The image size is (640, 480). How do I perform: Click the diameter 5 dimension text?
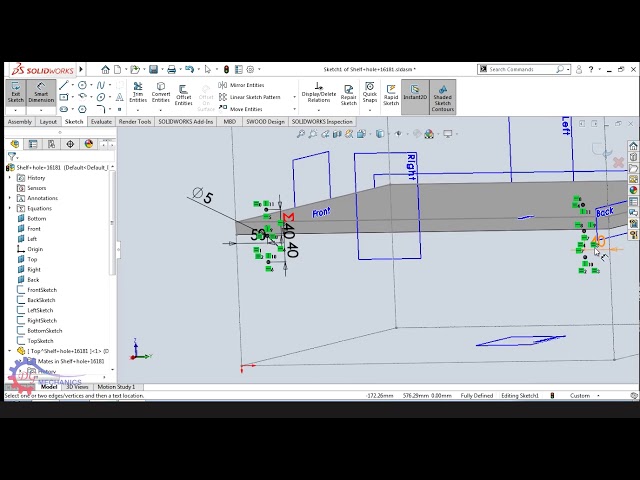point(203,195)
